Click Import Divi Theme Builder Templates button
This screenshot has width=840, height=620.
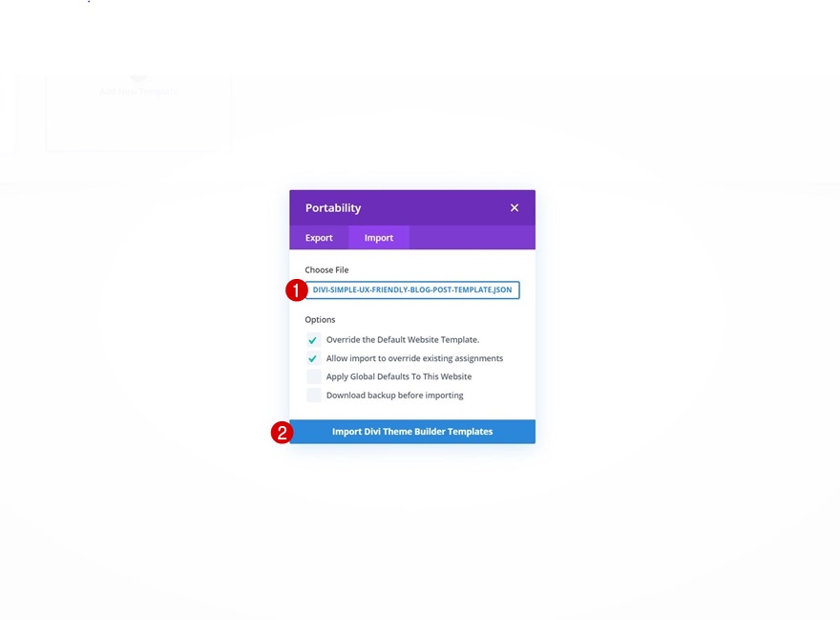(412, 432)
